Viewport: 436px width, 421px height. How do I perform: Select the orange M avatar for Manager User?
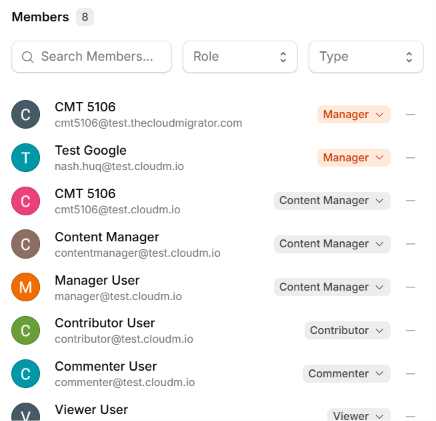26,287
